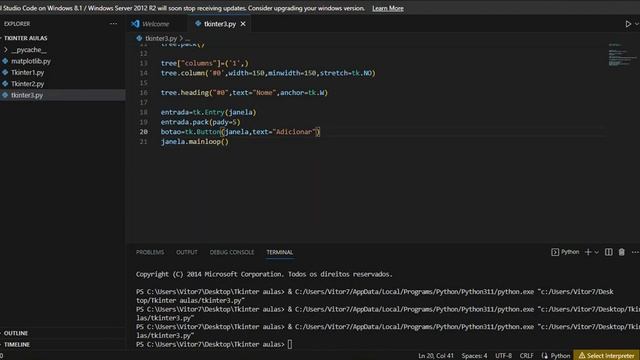This screenshot has width=640, height=360.
Task: Change encoding via UTF-8 status
Action: point(503,356)
